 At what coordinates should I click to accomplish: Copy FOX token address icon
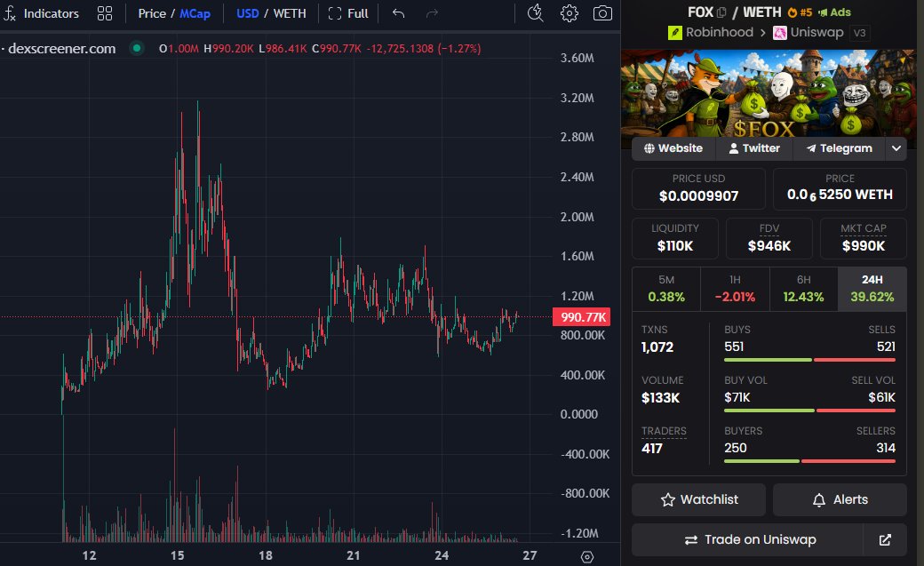click(721, 12)
